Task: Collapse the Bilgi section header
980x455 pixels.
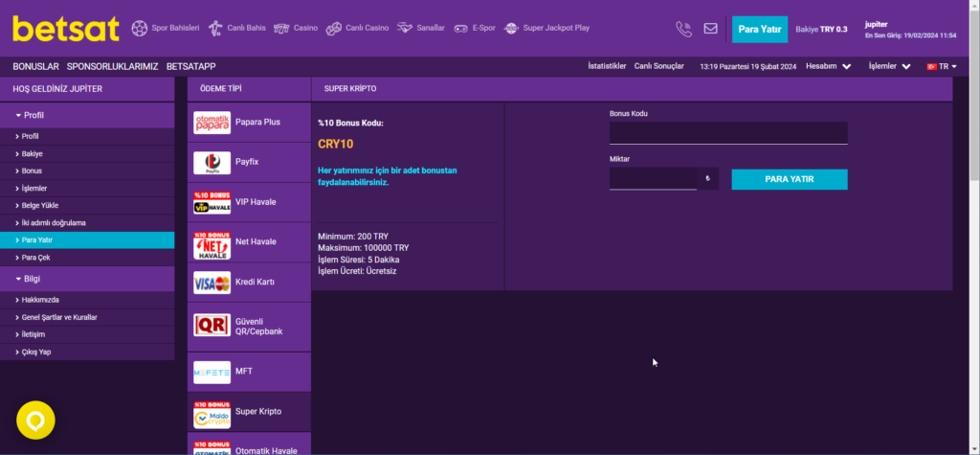Action: click(x=87, y=279)
